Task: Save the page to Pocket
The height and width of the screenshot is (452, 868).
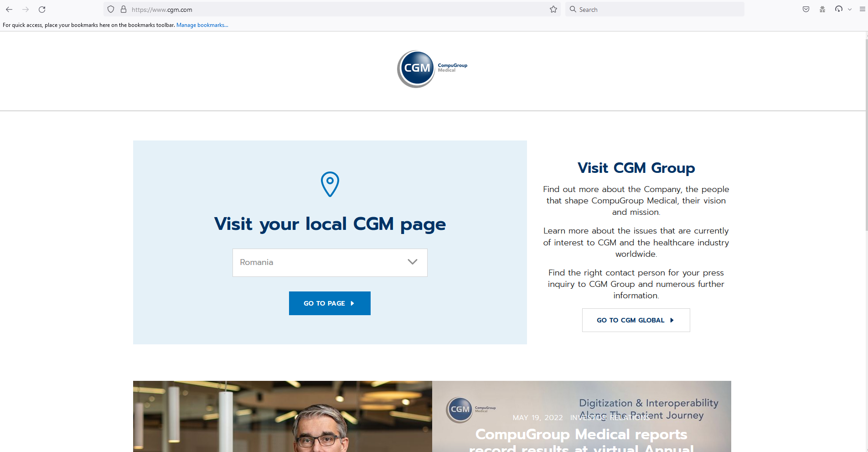Action: [x=806, y=9]
